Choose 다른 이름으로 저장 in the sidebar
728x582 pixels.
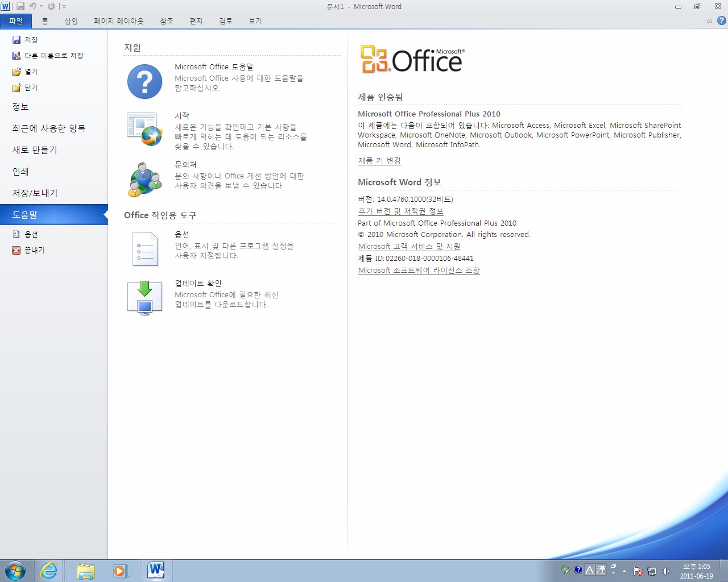pos(48,56)
